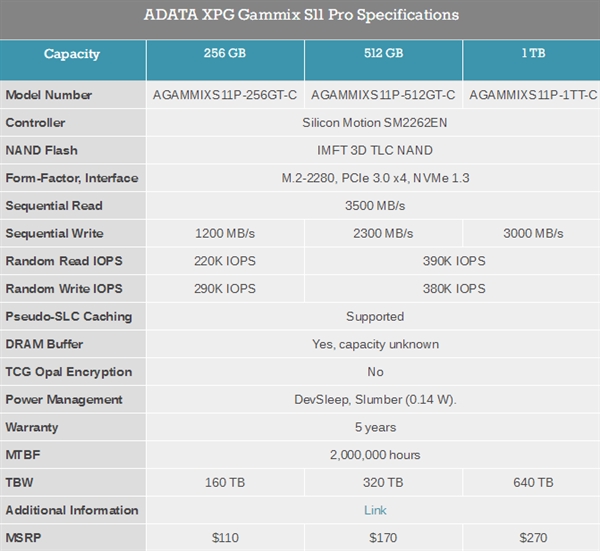Select the $270 MSRP price
This screenshot has height=551, width=600.
pyautogui.click(x=532, y=538)
